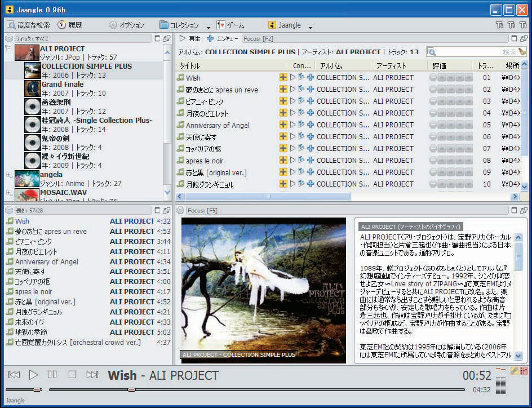This screenshot has height=408, width=532.
Task: Open the Advanced Search (高度な検索) tool
Action: tap(29, 25)
